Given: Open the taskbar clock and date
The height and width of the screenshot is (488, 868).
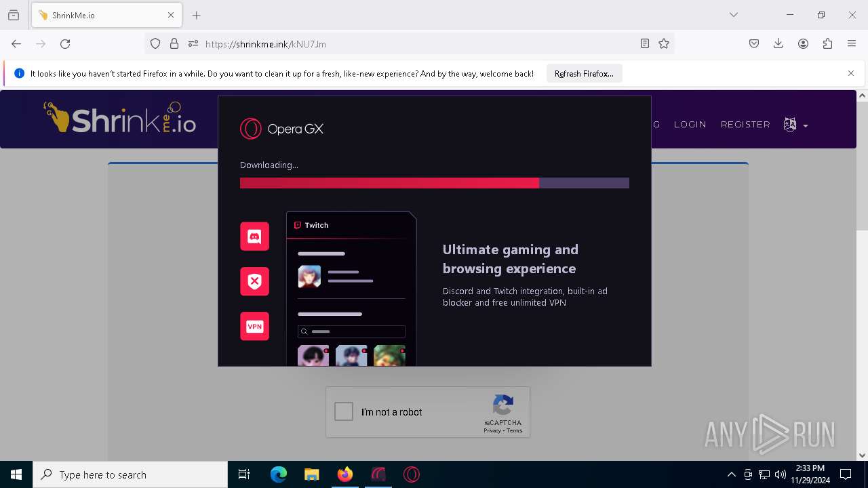Looking at the screenshot, I should pyautogui.click(x=810, y=474).
